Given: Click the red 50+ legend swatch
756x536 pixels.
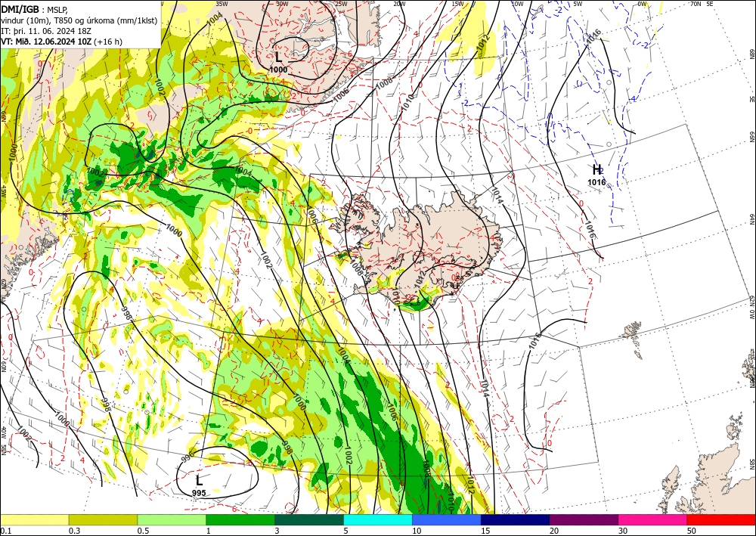Looking at the screenshot, I should pyautogui.click(x=721, y=519).
